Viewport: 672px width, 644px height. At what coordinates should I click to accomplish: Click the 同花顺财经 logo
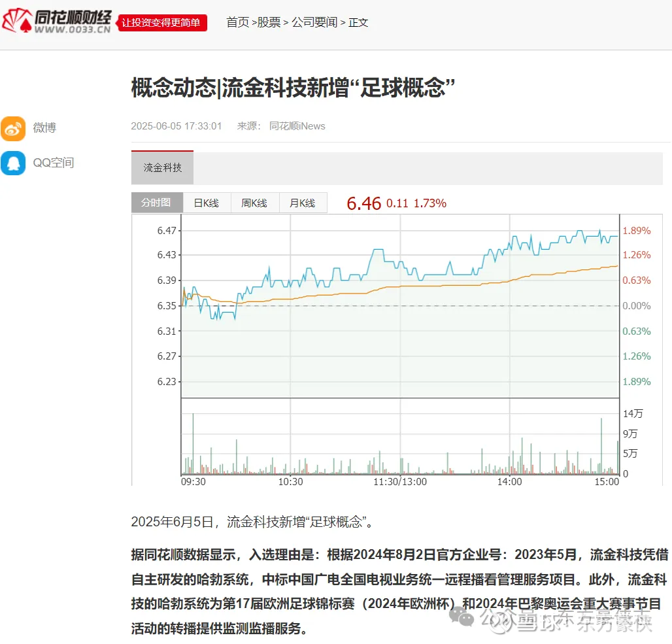[x=57, y=22]
